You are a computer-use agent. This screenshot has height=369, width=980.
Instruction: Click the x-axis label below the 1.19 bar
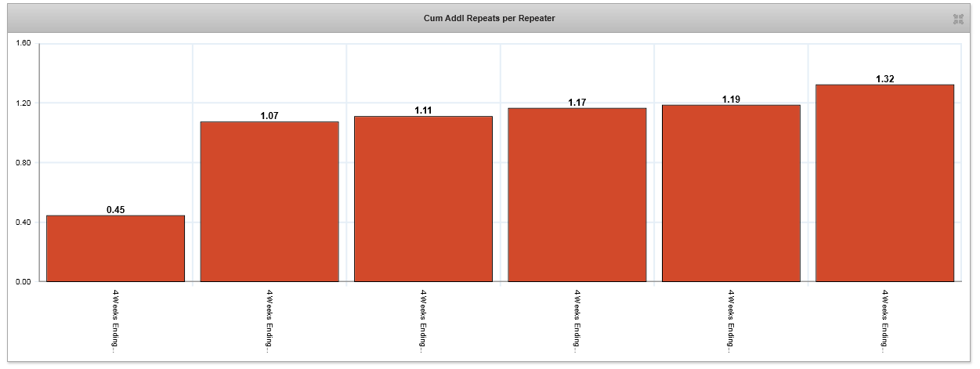pyautogui.click(x=731, y=321)
